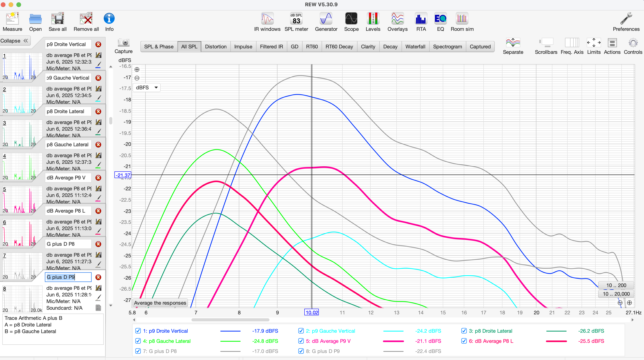Toggle the G plus D P9 trace checkbox

[301, 351]
